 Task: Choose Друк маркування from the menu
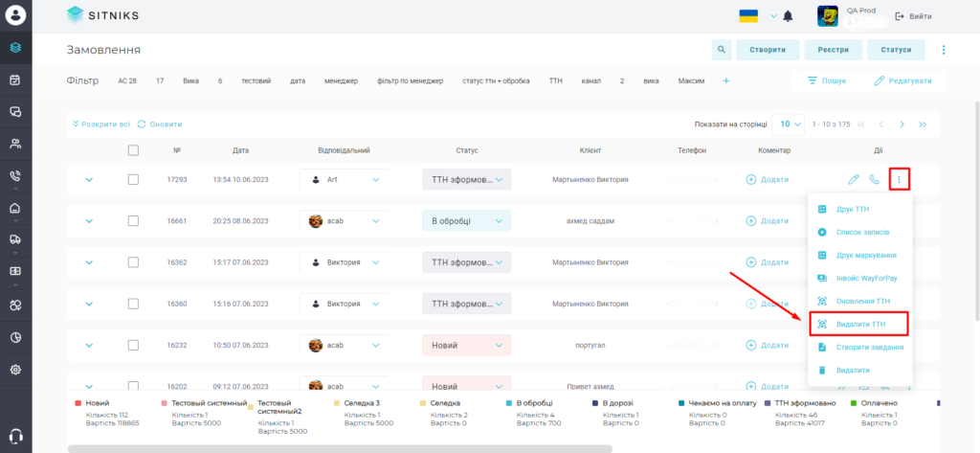click(x=860, y=256)
